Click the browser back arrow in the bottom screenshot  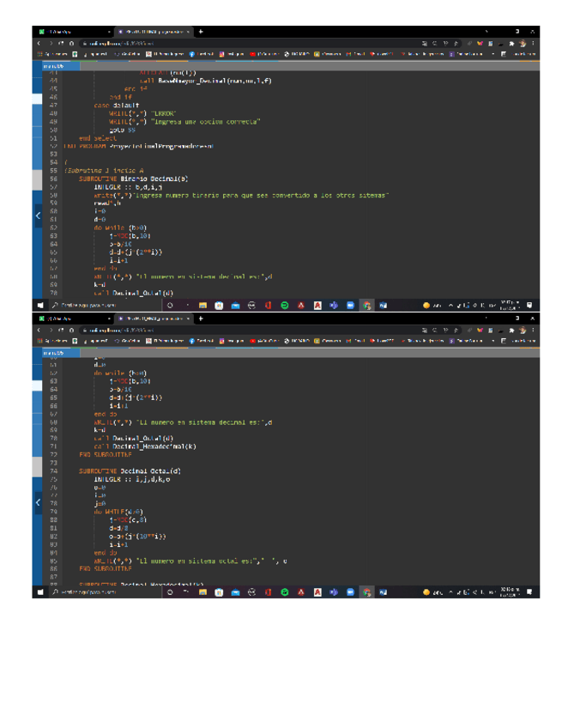tap(40, 331)
